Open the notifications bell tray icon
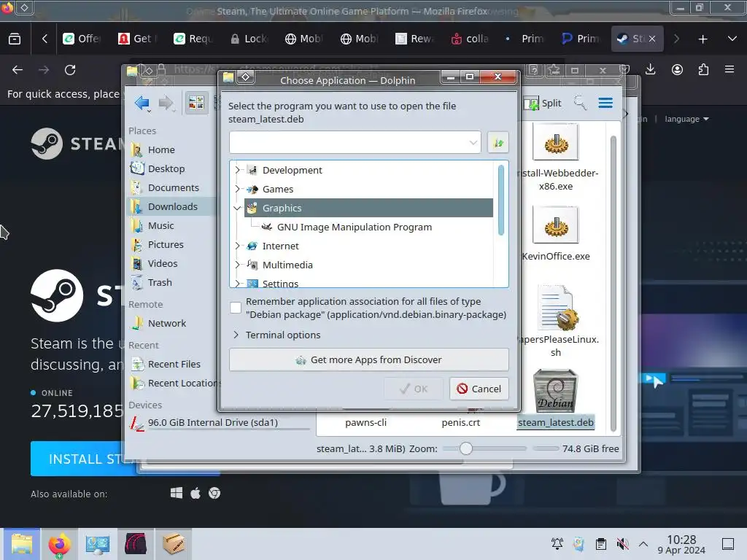 coord(557,544)
